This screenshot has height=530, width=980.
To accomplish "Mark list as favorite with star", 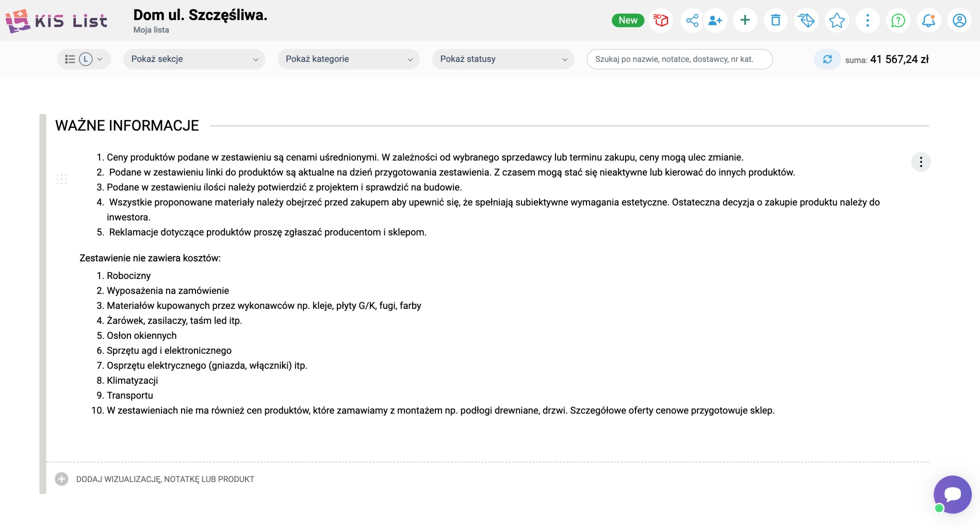I will (x=837, y=21).
